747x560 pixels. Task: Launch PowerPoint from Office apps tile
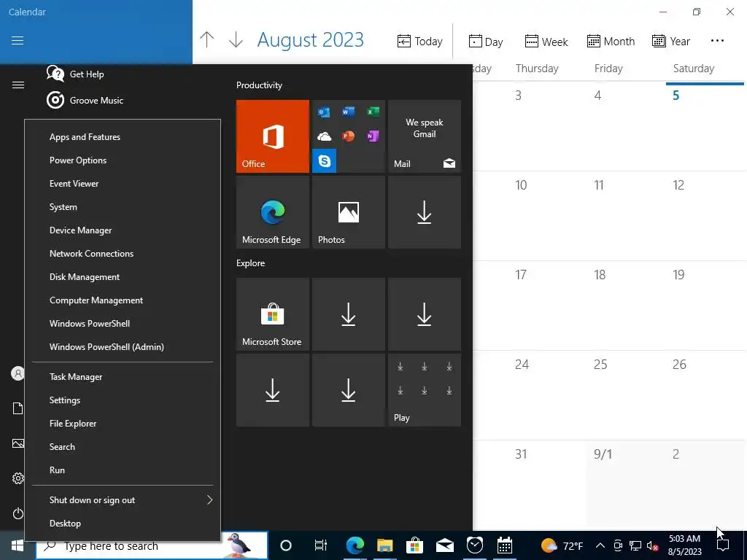point(348,136)
